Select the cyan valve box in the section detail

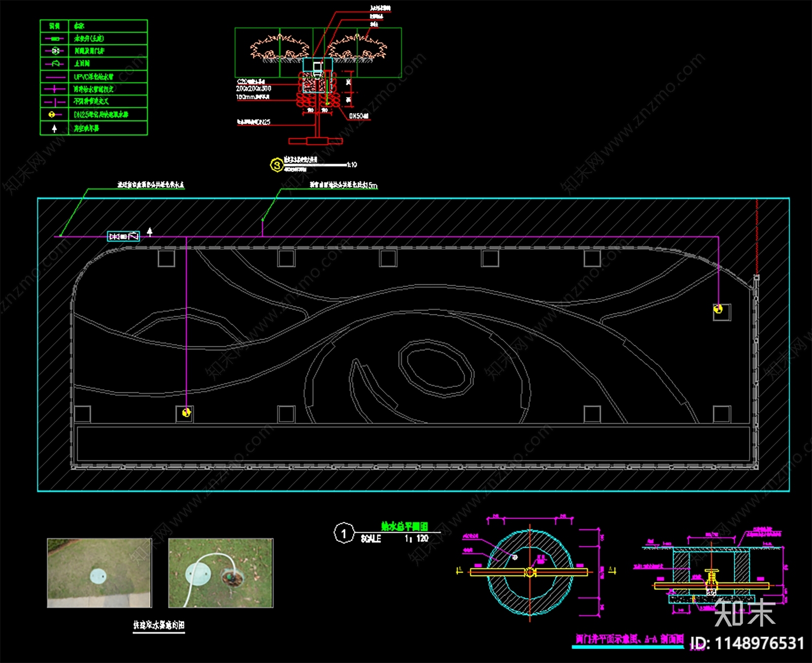pos(318,75)
